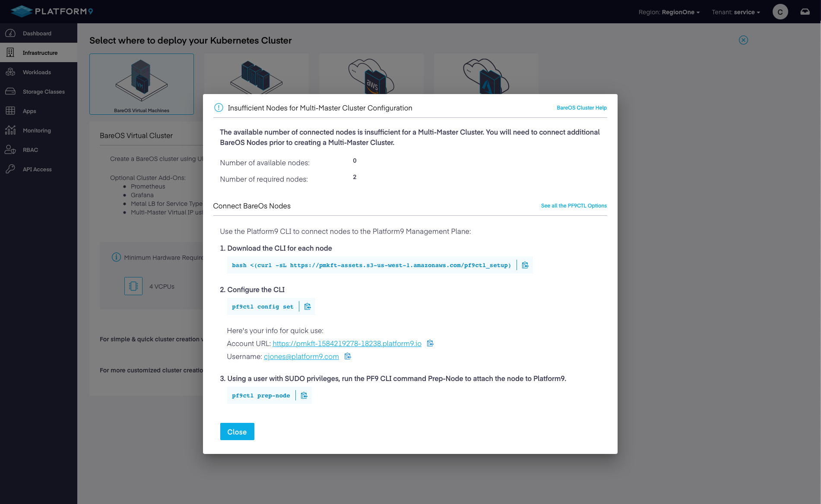Select the RBAC sidebar icon

[x=10, y=150]
